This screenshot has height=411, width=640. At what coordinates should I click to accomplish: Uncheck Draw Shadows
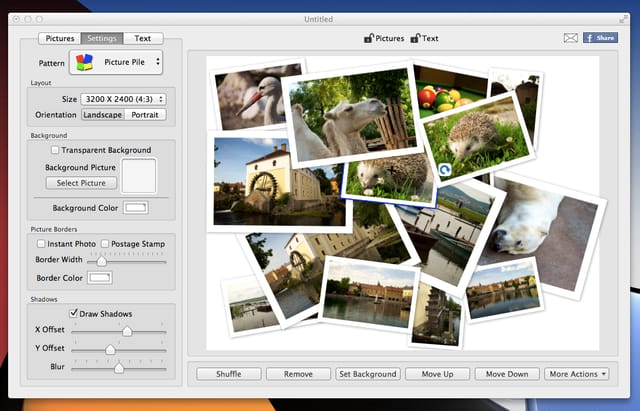73,313
